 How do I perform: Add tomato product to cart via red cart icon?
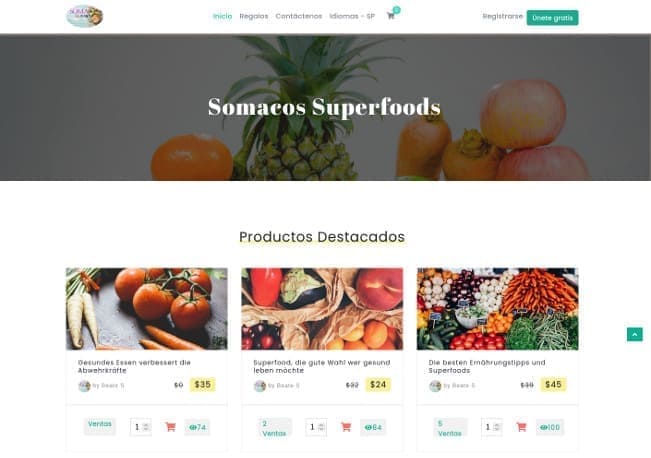[170, 427]
